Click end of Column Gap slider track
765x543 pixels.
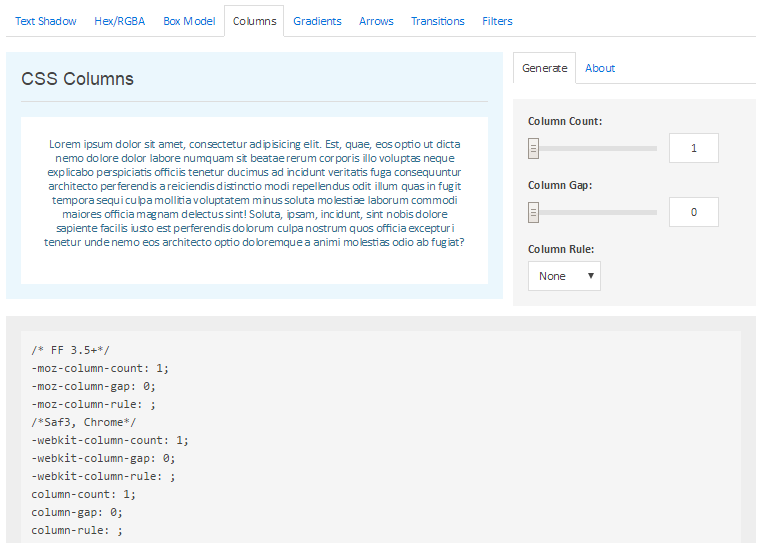point(654,212)
